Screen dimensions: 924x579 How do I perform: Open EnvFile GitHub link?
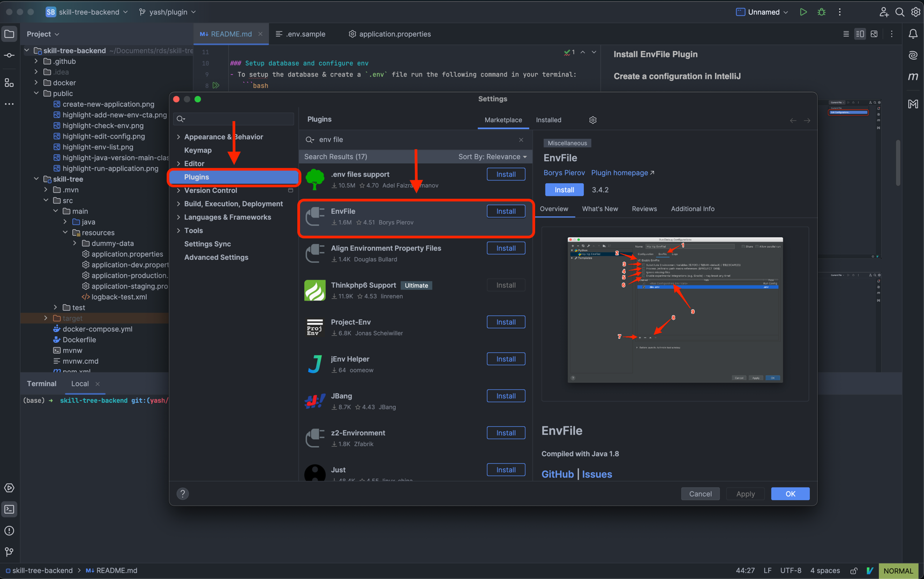557,475
